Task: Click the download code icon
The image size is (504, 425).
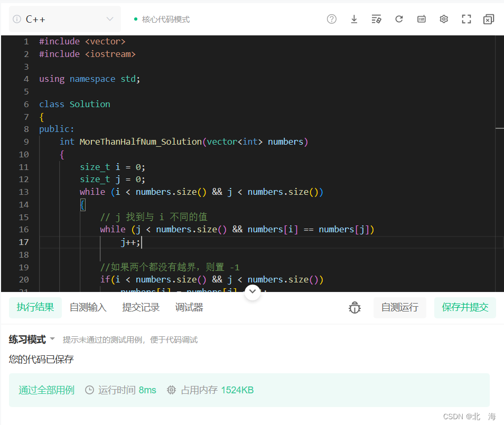Action: click(354, 20)
